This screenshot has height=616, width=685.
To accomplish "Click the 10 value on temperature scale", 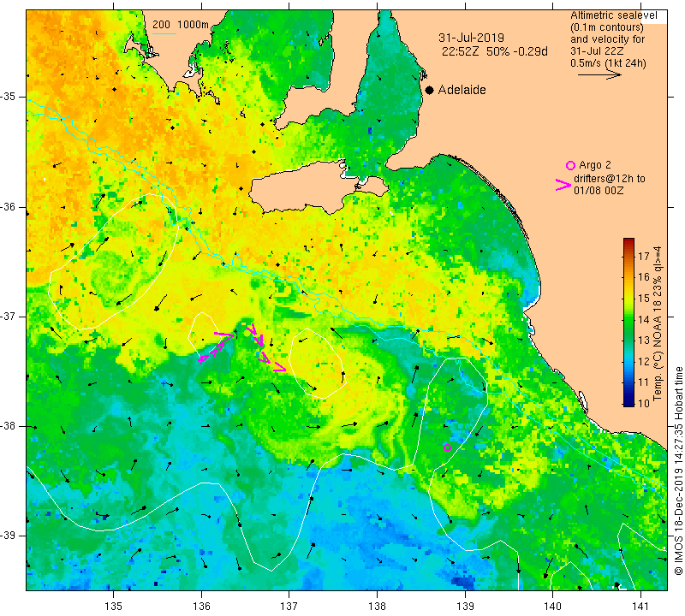I will [x=644, y=403].
